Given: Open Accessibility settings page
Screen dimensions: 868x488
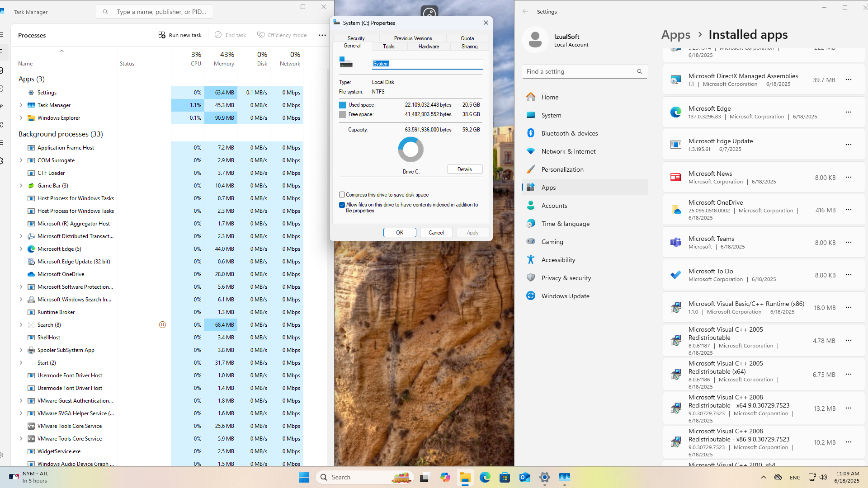Looking at the screenshot, I should click(585, 260).
